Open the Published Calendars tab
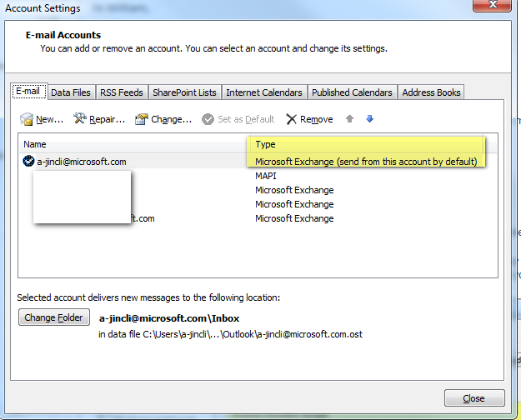Image resolution: width=521 pixels, height=420 pixels. 352,92
